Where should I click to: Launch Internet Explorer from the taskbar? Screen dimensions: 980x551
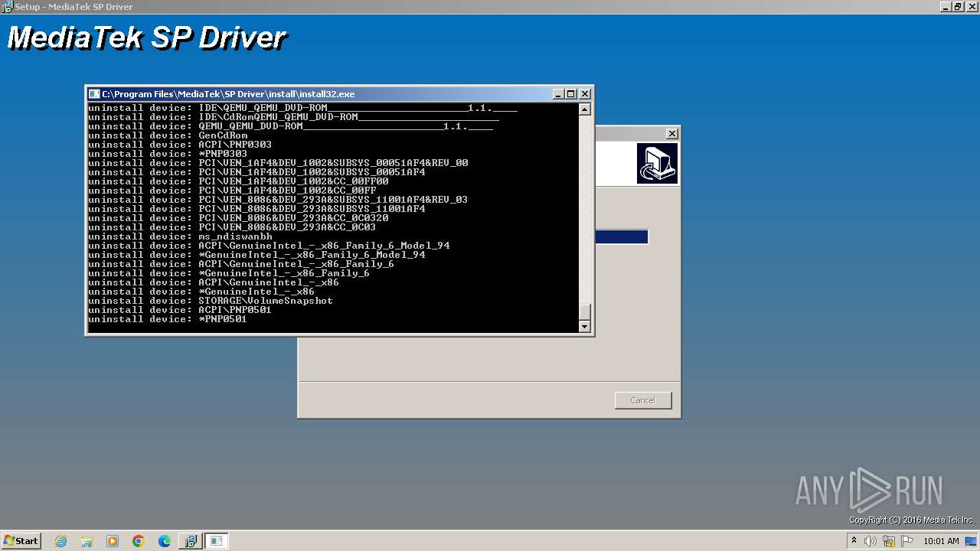61,541
